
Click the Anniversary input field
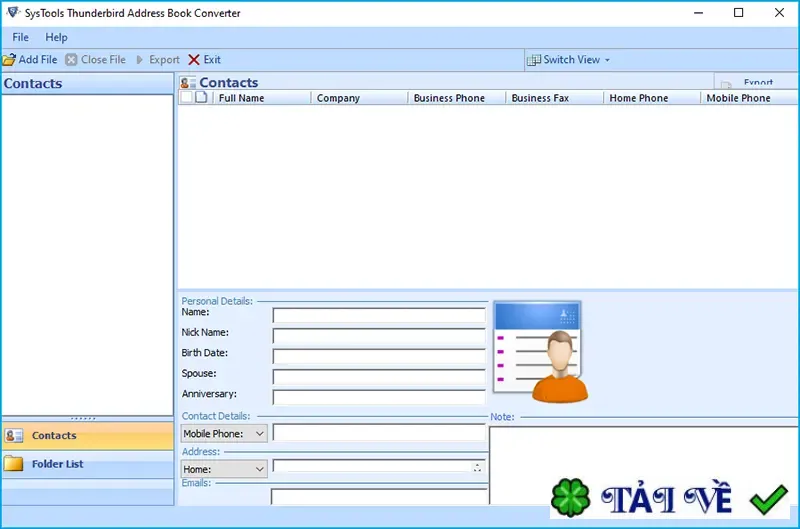(x=379, y=397)
